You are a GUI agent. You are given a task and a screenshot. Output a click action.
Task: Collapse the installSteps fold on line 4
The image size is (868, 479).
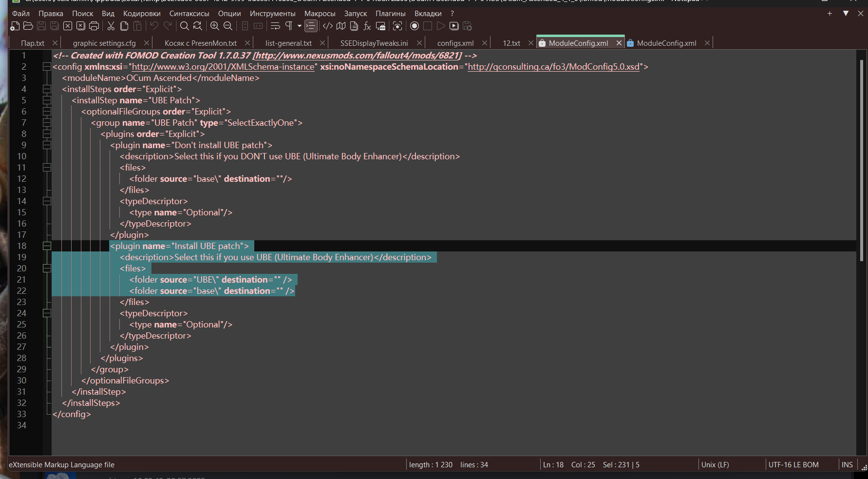tap(47, 89)
